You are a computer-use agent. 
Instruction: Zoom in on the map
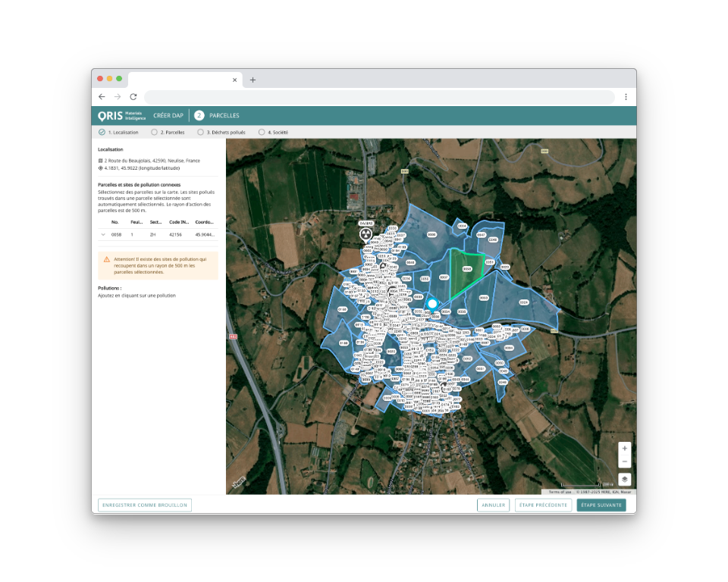click(624, 448)
